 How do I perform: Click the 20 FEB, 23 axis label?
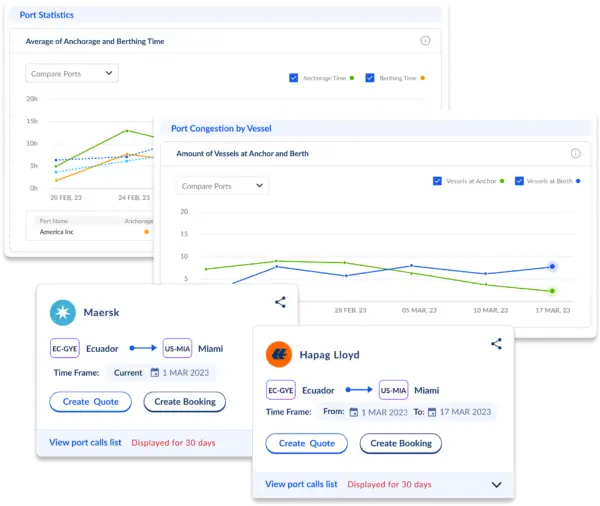[x=66, y=198]
